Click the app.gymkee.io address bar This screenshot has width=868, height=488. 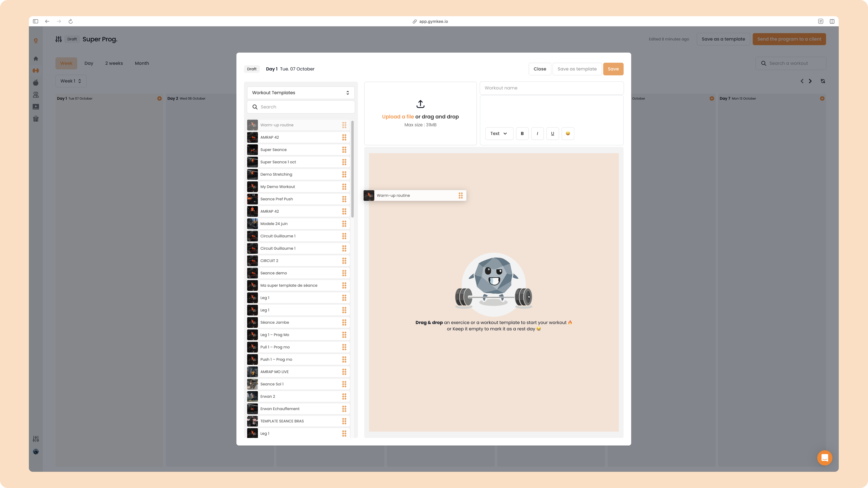point(430,21)
